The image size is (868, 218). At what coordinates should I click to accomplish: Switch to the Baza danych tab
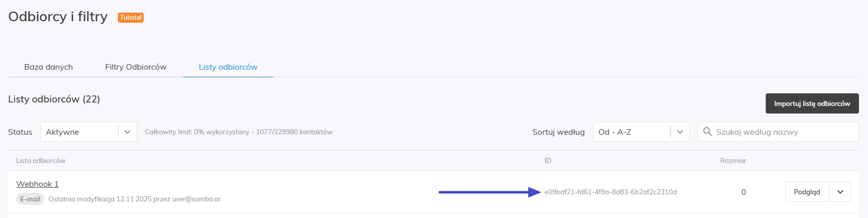click(48, 67)
